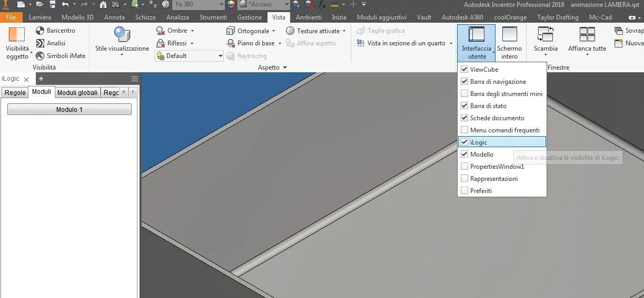Image resolution: width=644 pixels, height=298 pixels.
Task: Click Affianca tutte windows icon
Action: pyautogui.click(x=587, y=35)
